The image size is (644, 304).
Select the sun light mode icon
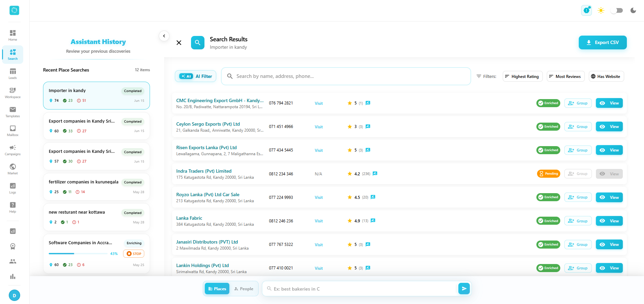point(601,10)
